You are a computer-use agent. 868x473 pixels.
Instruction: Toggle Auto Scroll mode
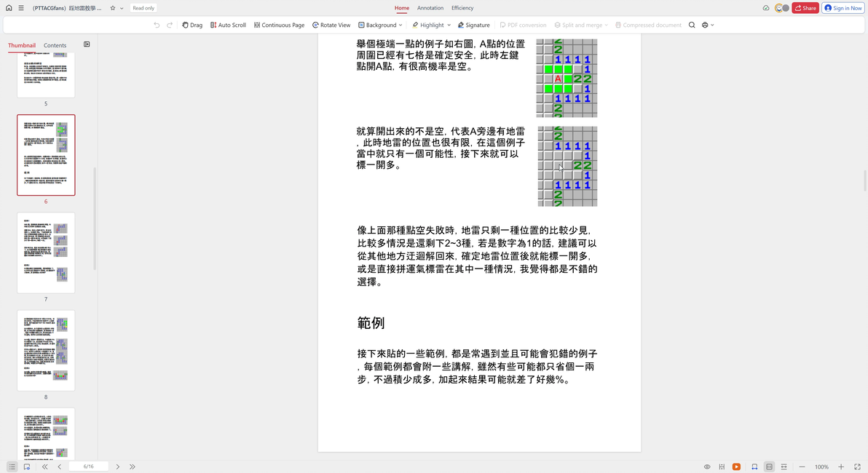pos(228,25)
